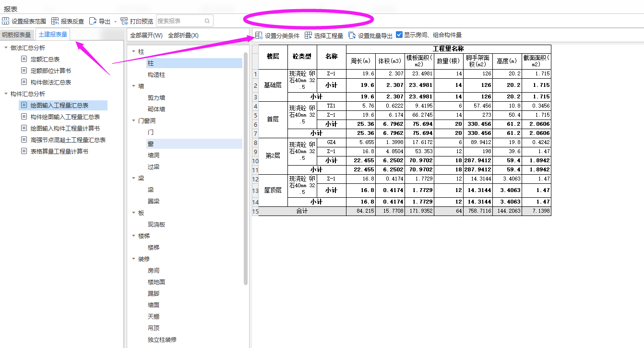The width and height of the screenshot is (644, 348).
Task: Click document icon beside 绘图输入工程量汇总表
Action: click(24, 105)
